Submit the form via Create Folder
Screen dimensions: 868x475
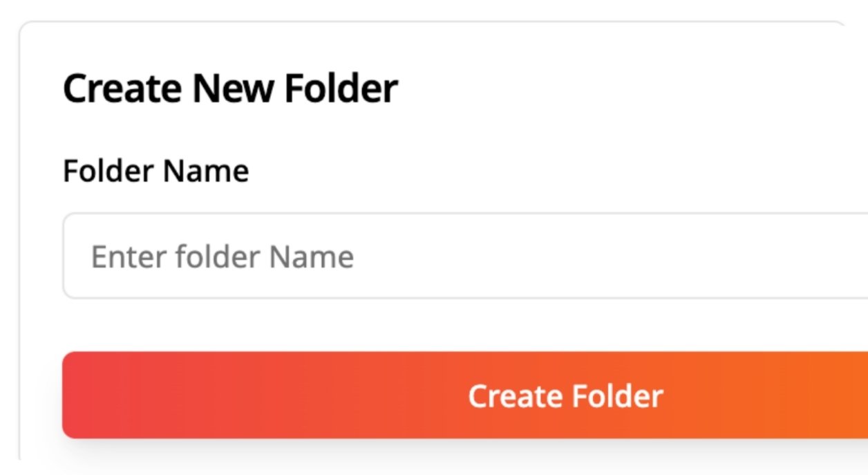coord(465,395)
